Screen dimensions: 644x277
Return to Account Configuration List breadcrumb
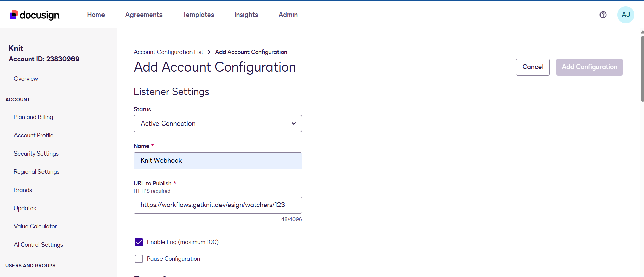[168, 52]
